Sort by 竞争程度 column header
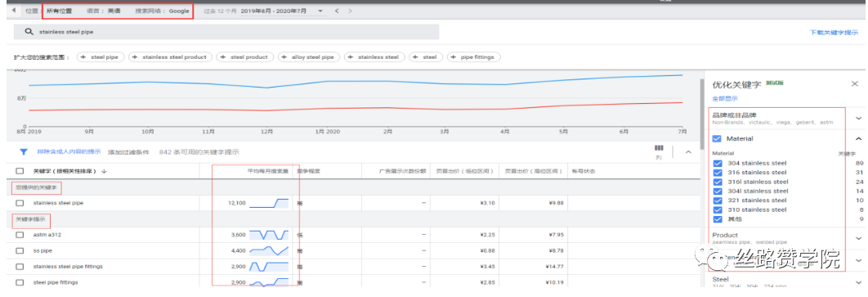Image resolution: width=868 pixels, height=297 pixels. click(308, 171)
